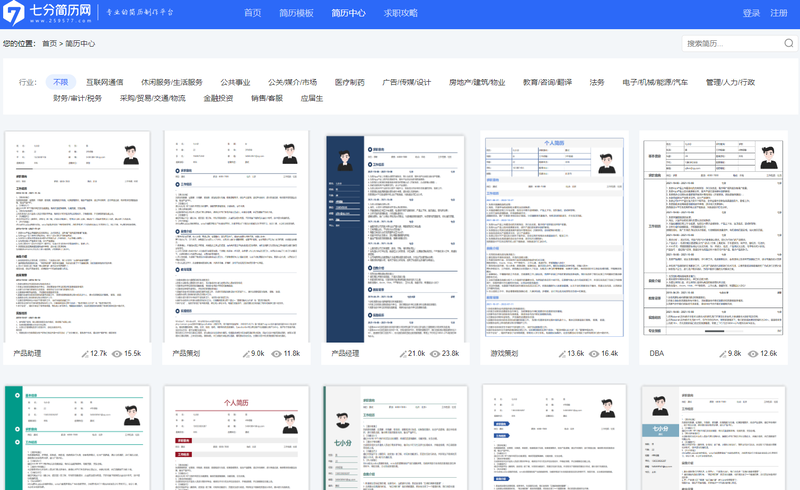Click the 产品策划 title text
The height and width of the screenshot is (490, 800).
click(x=186, y=353)
